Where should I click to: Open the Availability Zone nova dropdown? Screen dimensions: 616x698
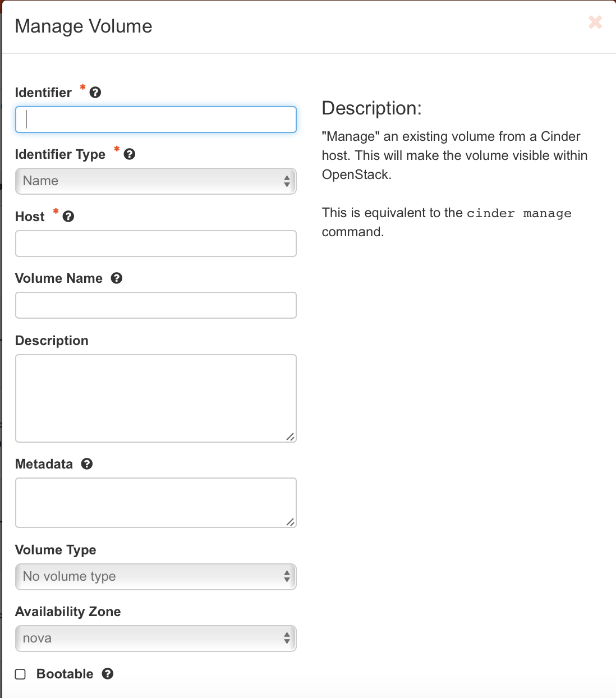[155, 639]
